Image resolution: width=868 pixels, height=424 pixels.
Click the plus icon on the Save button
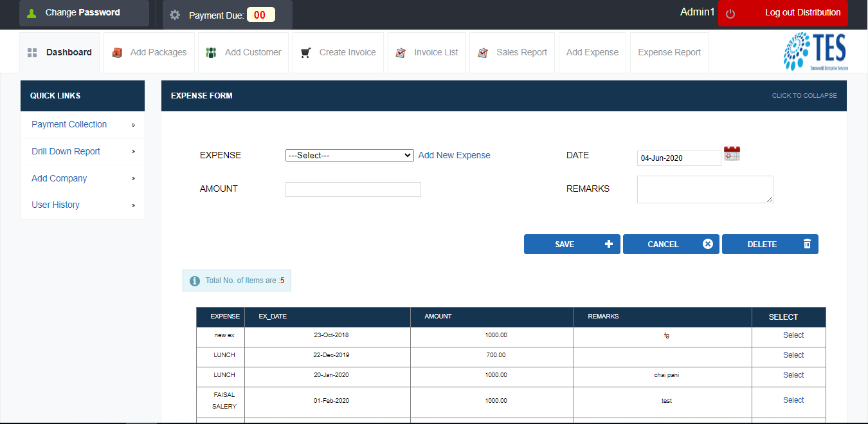click(x=609, y=244)
